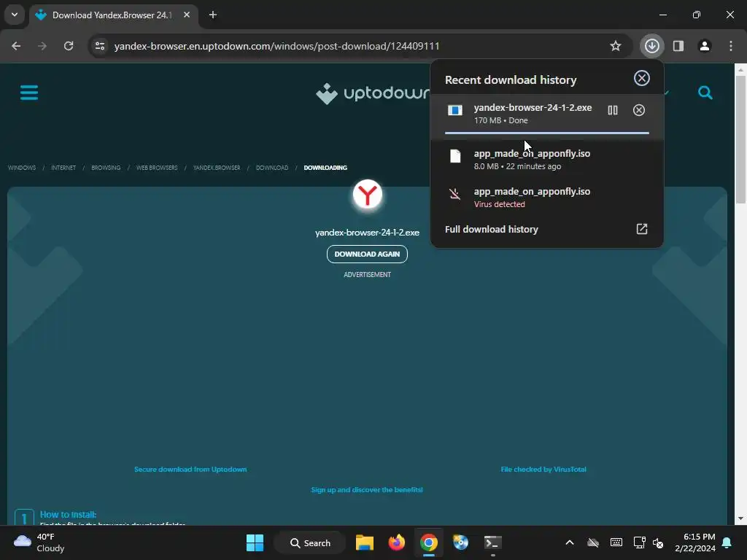Image resolution: width=747 pixels, height=560 pixels.
Task: Go to DOWNLOAD breadcrumb
Action: click(272, 168)
